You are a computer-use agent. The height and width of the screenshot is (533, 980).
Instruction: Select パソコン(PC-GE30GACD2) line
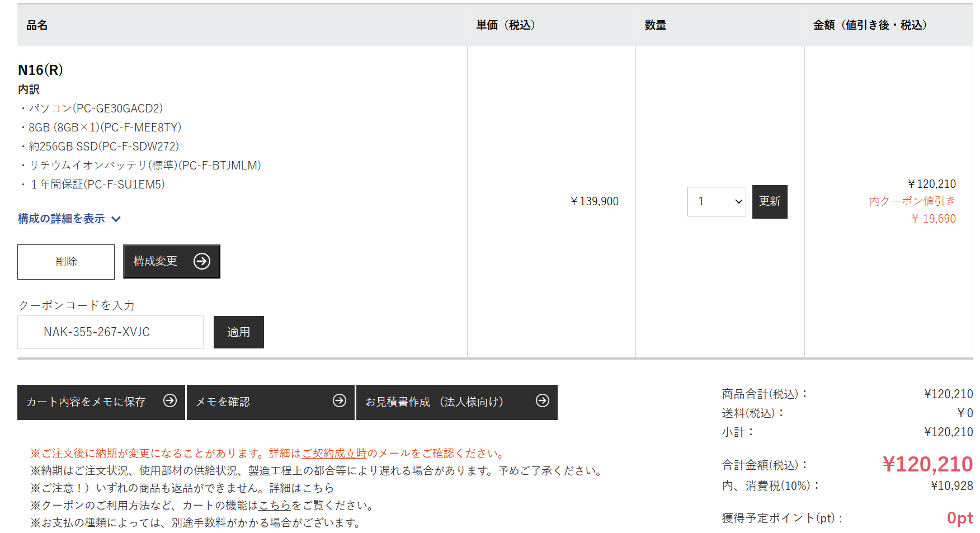pos(91,109)
